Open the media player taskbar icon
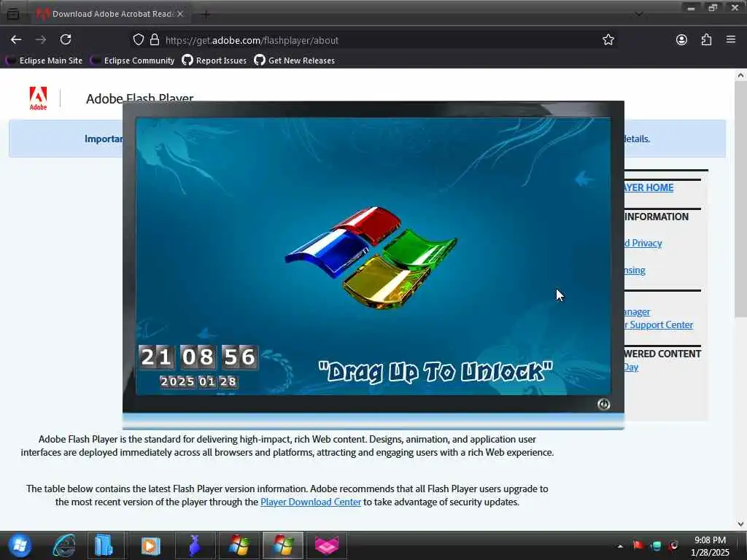Viewport: 747px width, 560px height. coord(150,545)
